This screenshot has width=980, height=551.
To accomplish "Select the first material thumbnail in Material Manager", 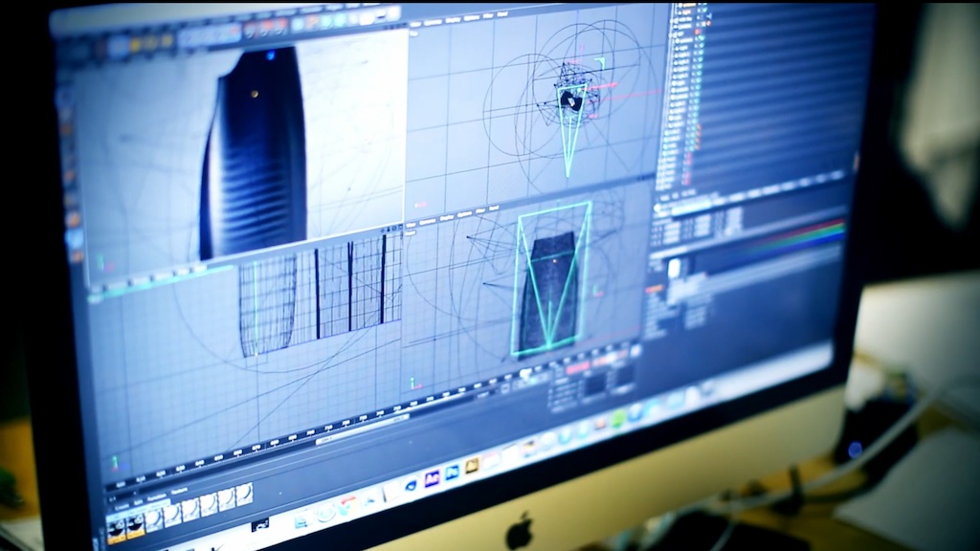I will click(116, 526).
